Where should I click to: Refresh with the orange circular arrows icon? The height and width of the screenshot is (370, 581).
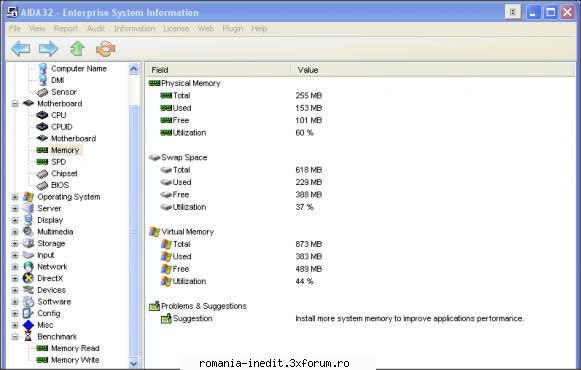point(105,49)
